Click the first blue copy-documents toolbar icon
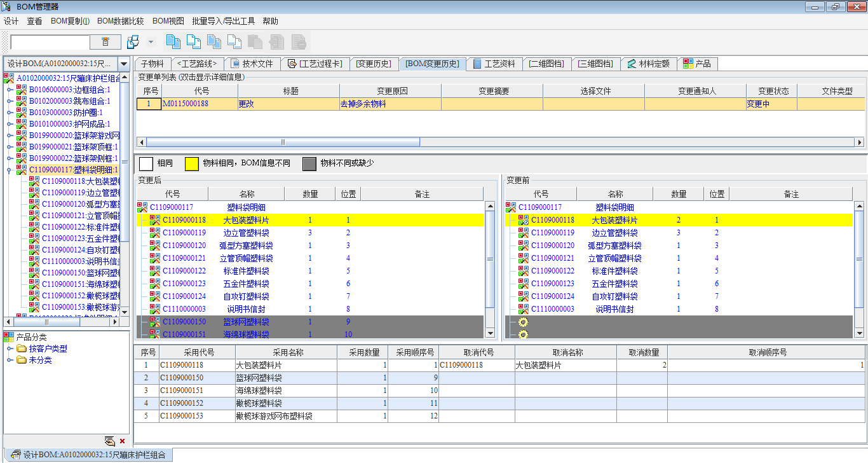Image resolution: width=868 pixels, height=463 pixels. [x=173, y=42]
